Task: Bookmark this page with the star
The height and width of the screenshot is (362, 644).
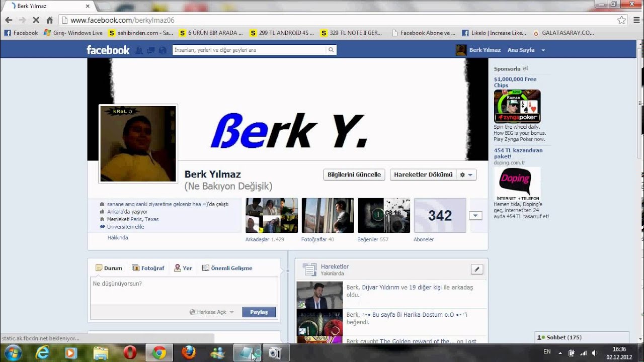Action: pyautogui.click(x=621, y=20)
